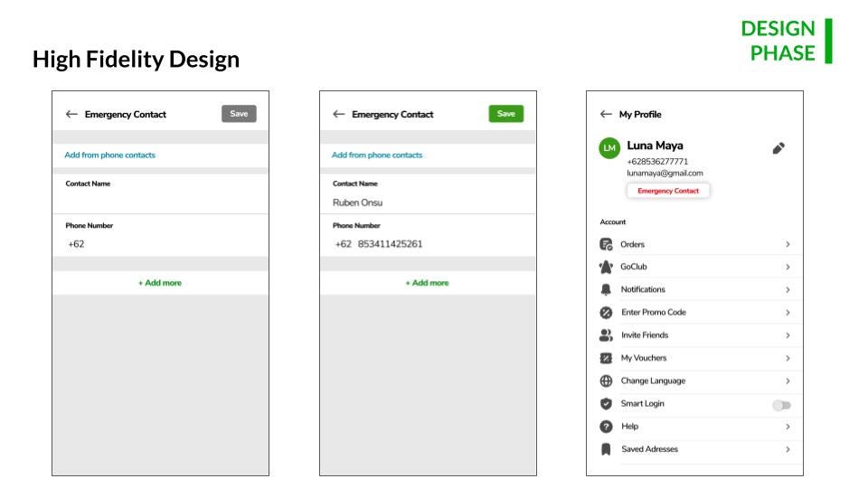Screen dimensions: 868x488
Task: Click Add from phone contacts on empty form
Action: (x=109, y=155)
